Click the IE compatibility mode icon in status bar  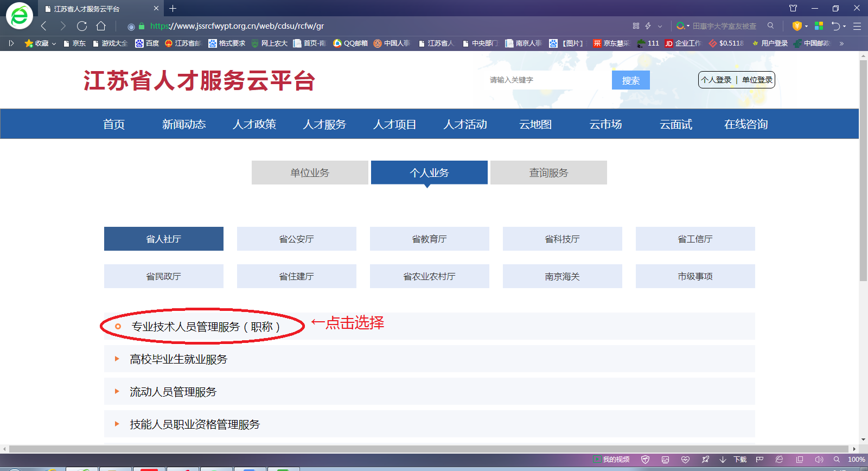click(779, 460)
